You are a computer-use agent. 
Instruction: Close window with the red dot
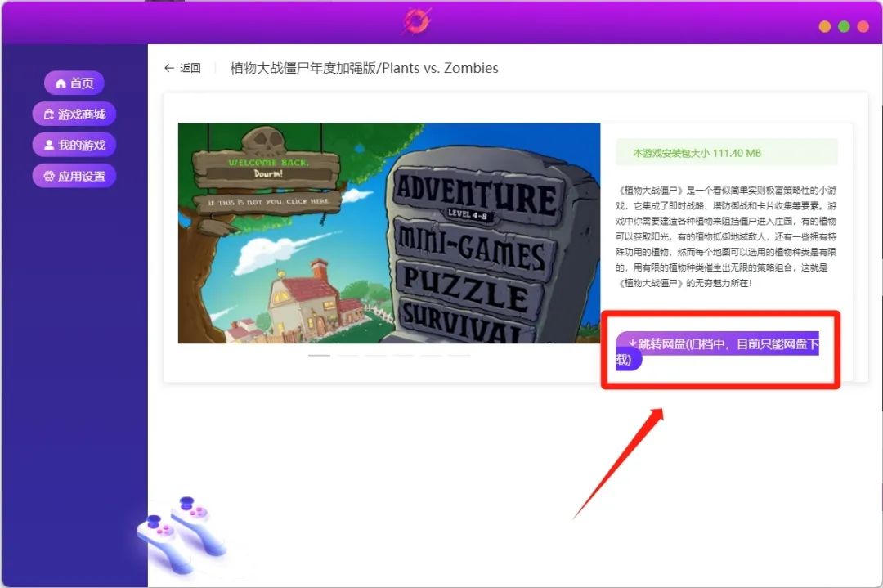point(863,26)
